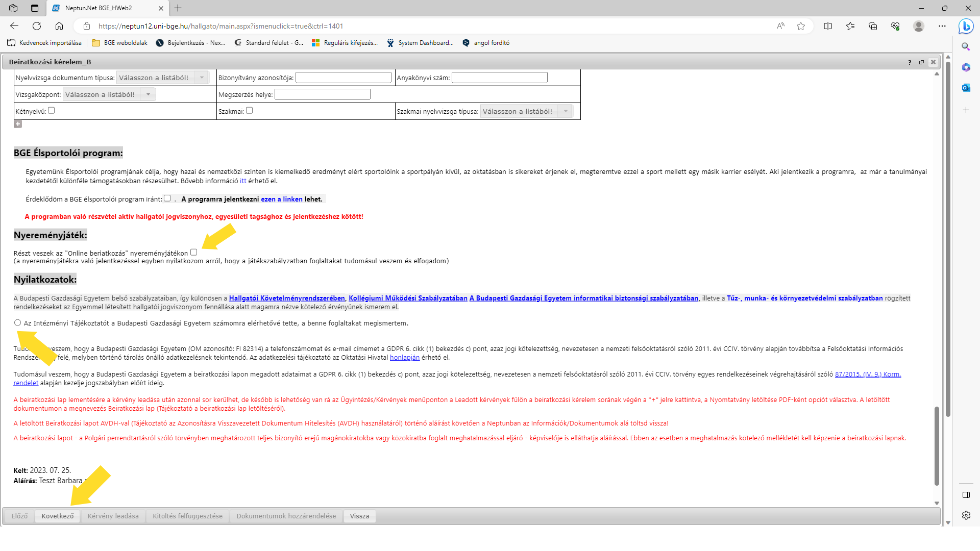
Task: Open new tab with plus button
Action: pyautogui.click(x=178, y=8)
